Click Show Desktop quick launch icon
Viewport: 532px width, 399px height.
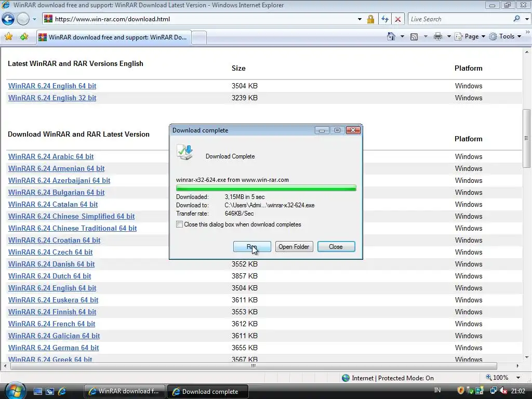pos(37,392)
